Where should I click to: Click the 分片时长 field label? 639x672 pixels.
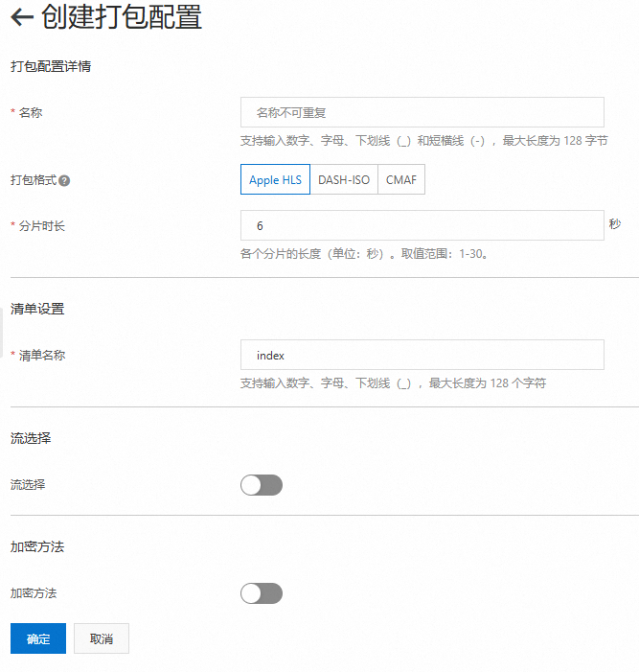[x=42, y=226]
